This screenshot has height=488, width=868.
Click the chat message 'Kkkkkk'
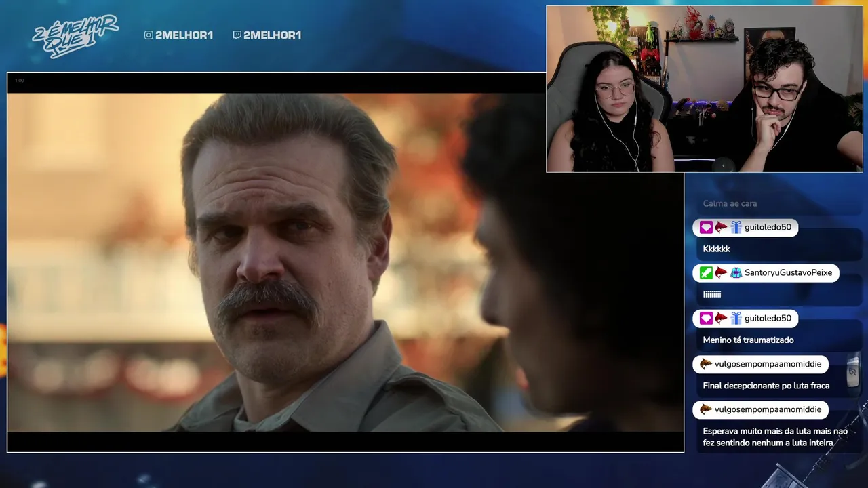point(716,249)
